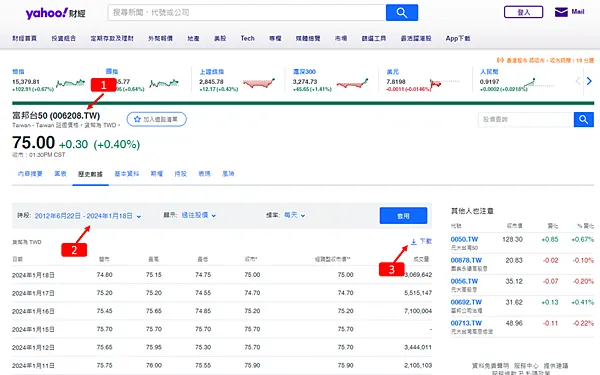Open the 00713.TW symbol link
Screen dimensions: 600x375
[466, 323]
